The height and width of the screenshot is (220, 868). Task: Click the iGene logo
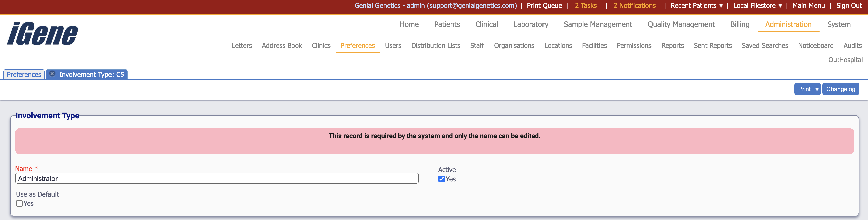(42, 34)
